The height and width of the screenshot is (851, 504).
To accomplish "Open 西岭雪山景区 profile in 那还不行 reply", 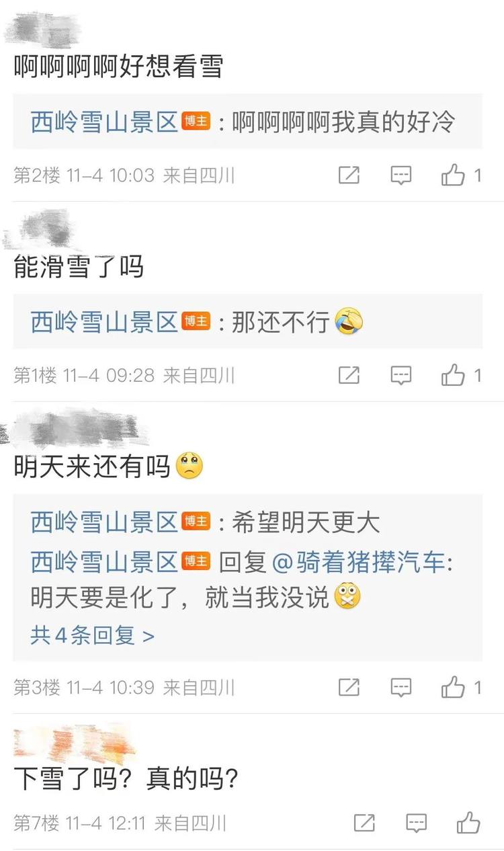I will click(104, 322).
